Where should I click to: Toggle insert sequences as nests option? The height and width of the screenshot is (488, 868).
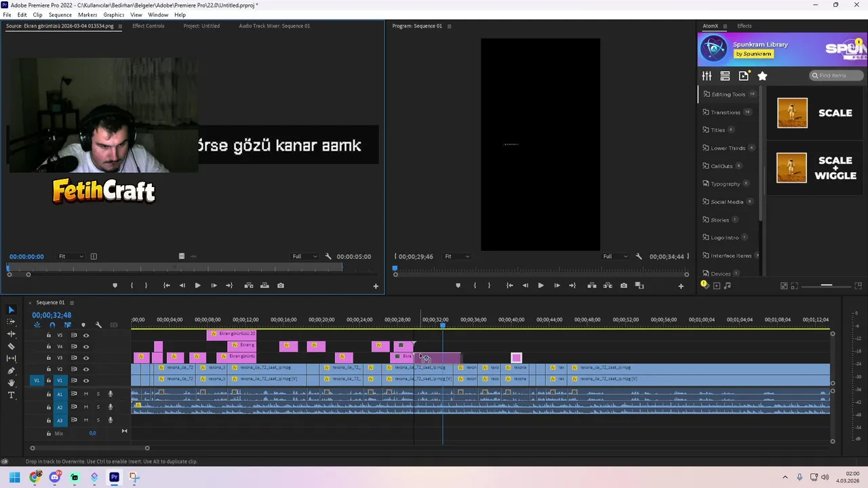tap(37, 325)
